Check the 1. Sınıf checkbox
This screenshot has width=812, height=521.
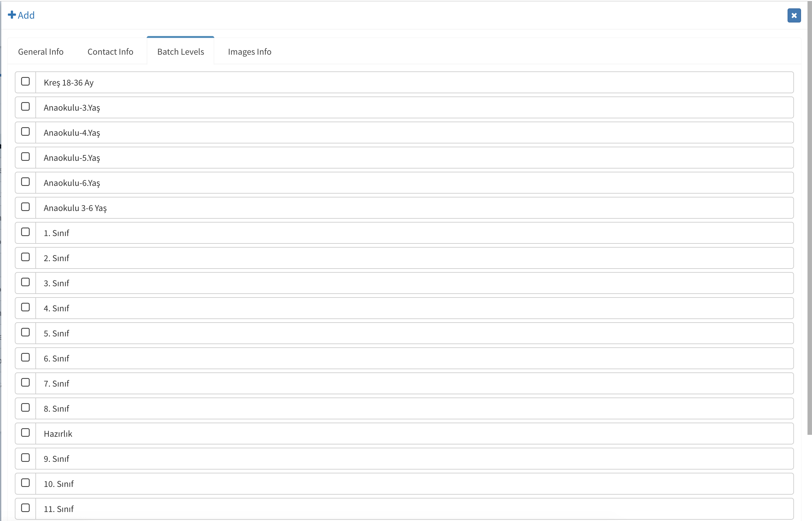point(25,232)
